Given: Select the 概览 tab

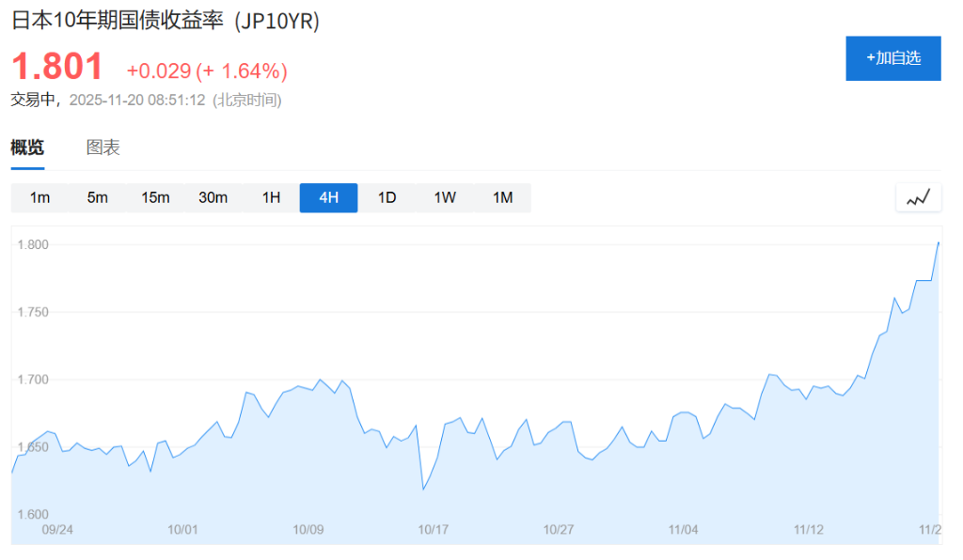Looking at the screenshot, I should 27,148.
